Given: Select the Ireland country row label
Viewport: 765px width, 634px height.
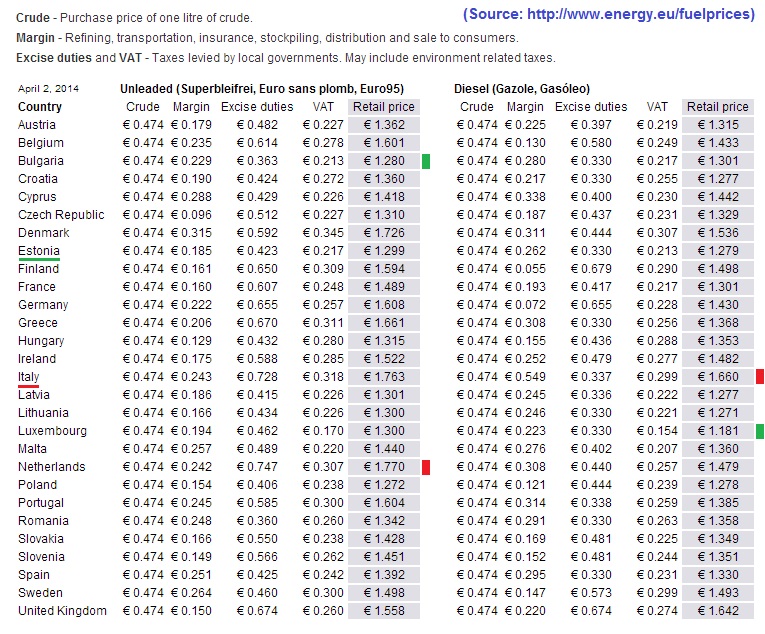Looking at the screenshot, I should click(x=37, y=359).
